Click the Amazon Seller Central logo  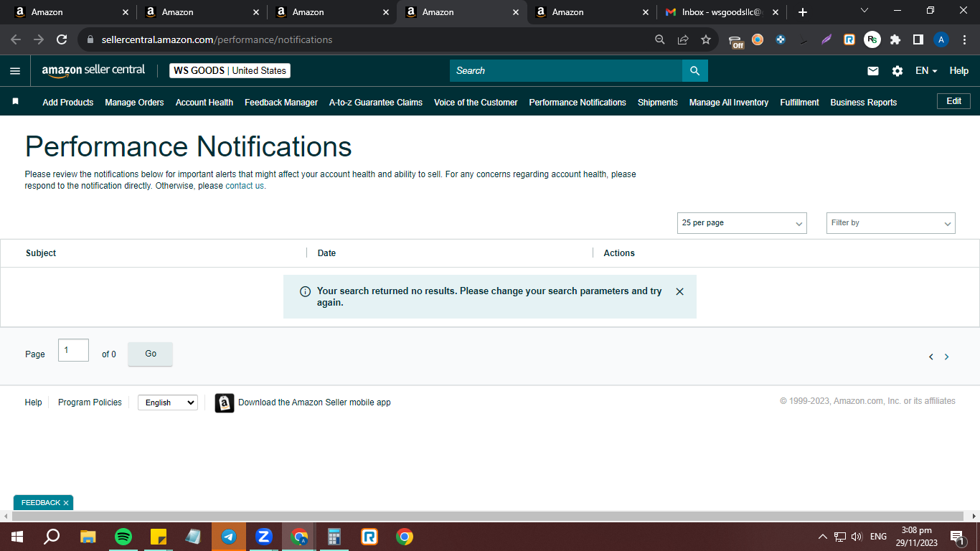click(93, 70)
